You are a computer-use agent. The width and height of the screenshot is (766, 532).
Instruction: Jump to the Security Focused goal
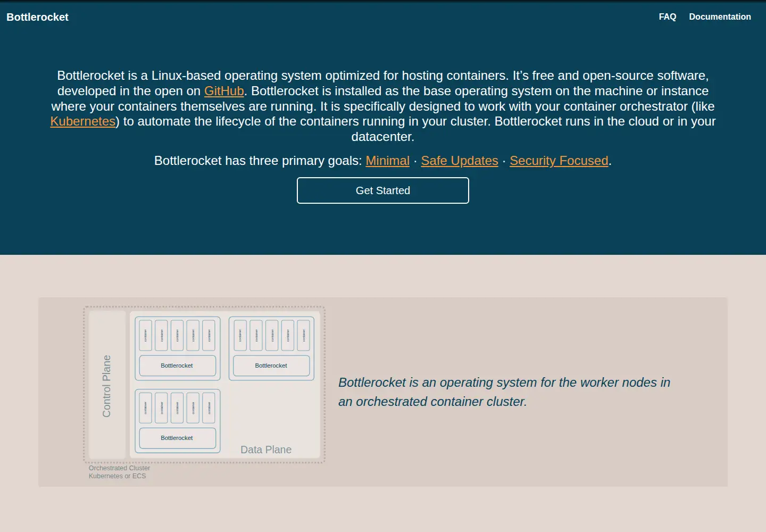point(559,161)
